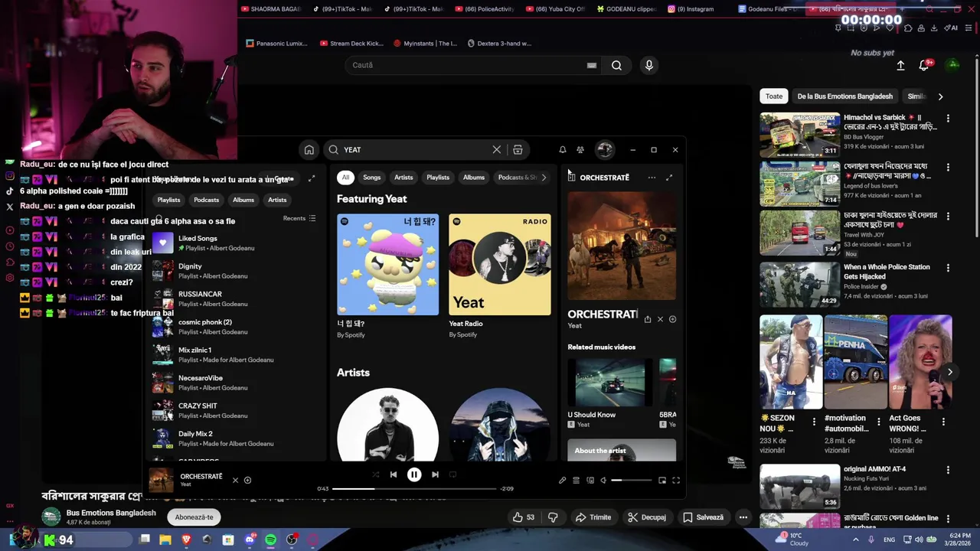Open the Korean-titled Spotify playlist card
The image size is (980, 551).
[x=388, y=275]
